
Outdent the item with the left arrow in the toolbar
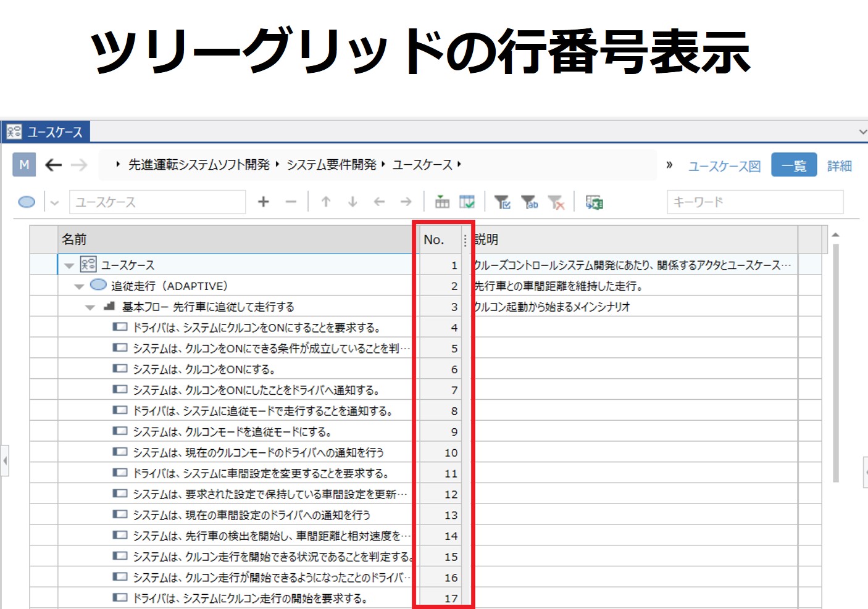tap(379, 202)
